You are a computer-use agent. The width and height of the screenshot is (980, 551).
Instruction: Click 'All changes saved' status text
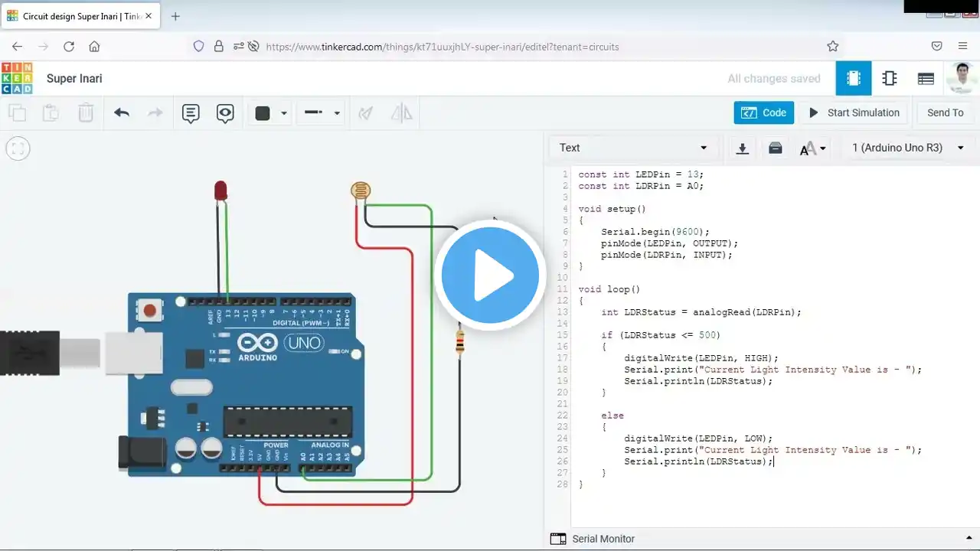pyautogui.click(x=774, y=78)
